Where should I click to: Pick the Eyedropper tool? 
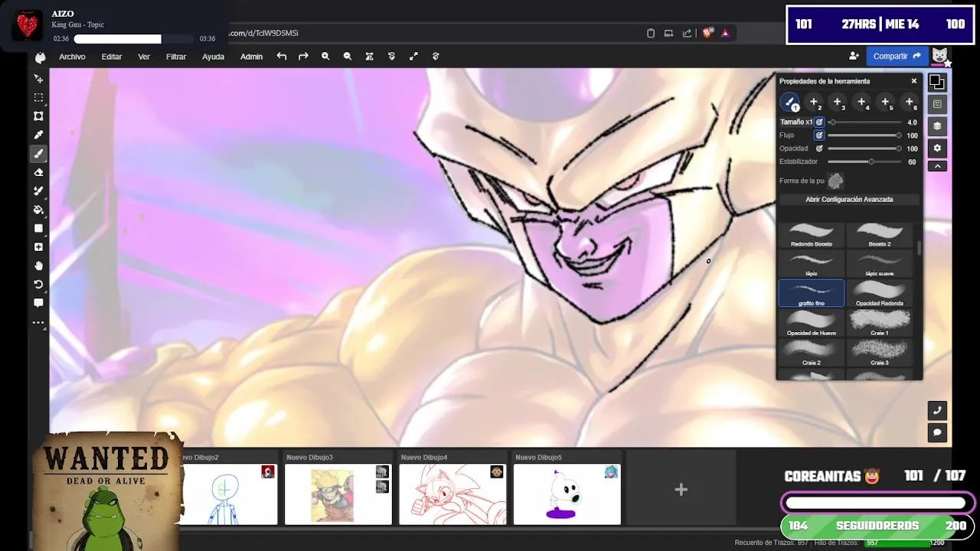(x=38, y=135)
